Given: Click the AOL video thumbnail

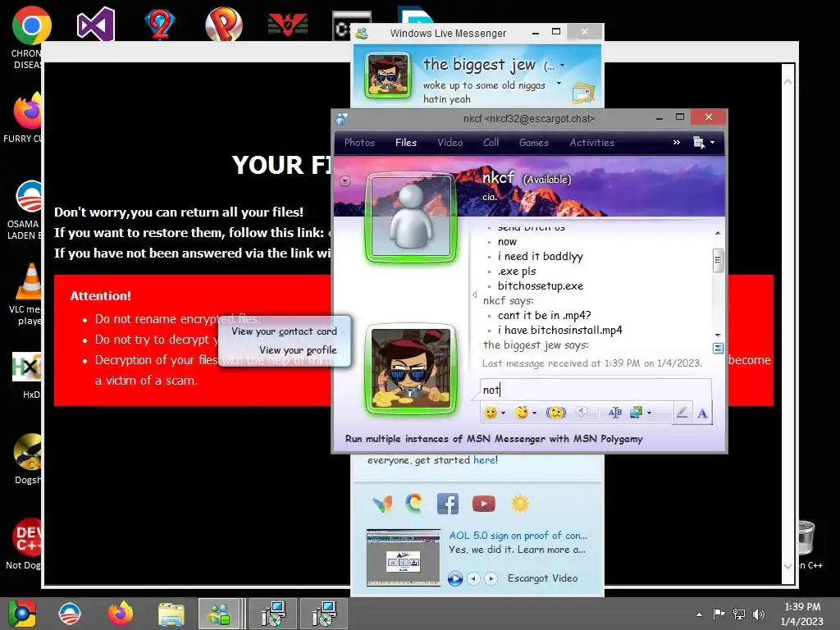Looking at the screenshot, I should [404, 557].
